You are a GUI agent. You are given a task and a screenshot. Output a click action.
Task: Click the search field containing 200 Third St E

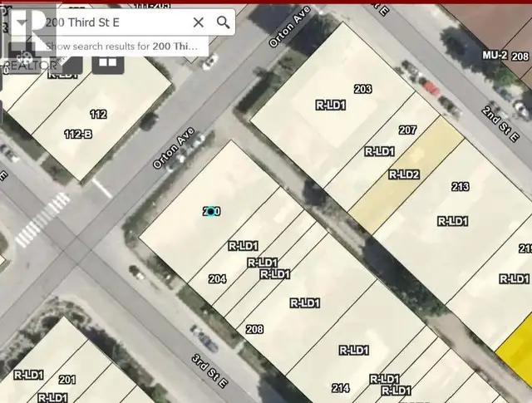(116, 22)
